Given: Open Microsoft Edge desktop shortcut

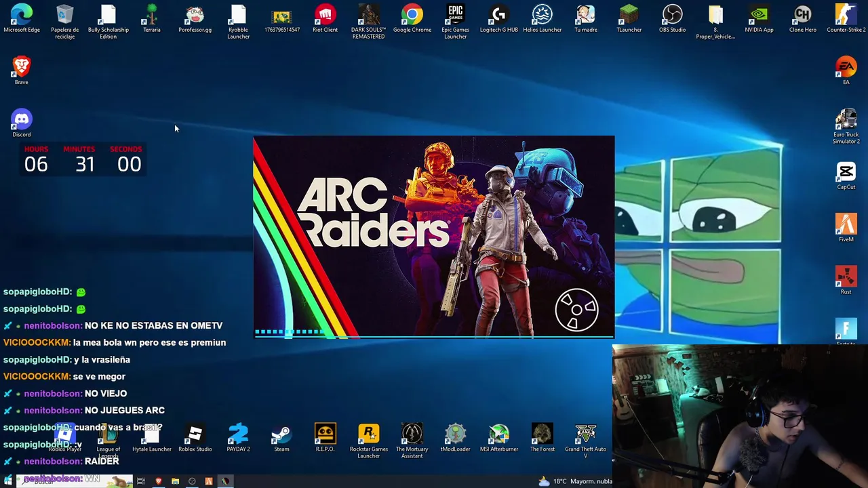Looking at the screenshot, I should coord(22,19).
